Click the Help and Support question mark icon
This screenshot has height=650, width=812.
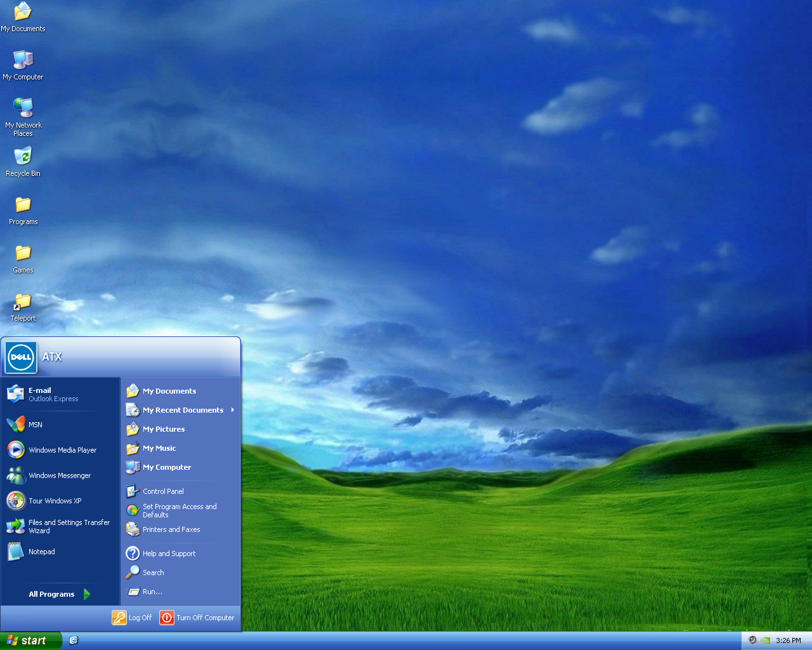point(133,554)
